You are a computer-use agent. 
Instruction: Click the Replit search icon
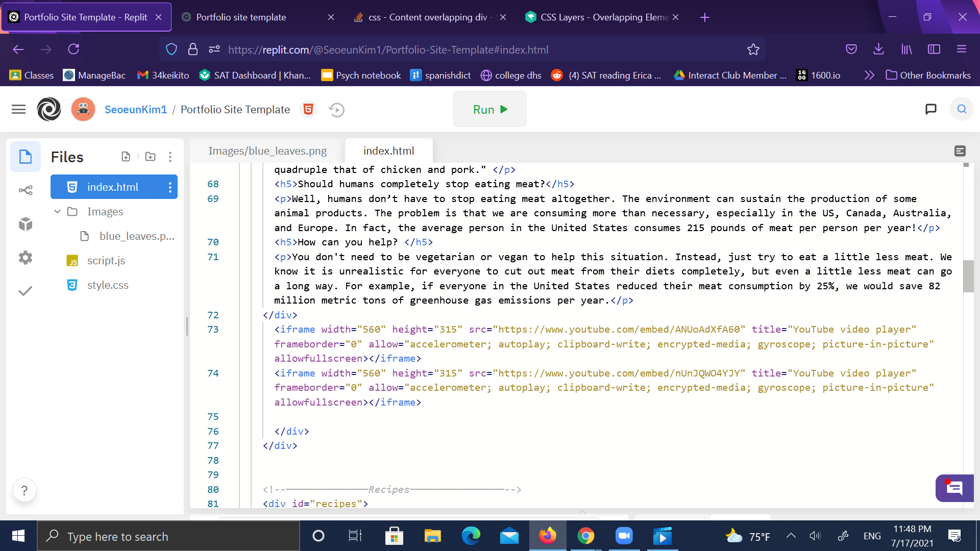(x=961, y=109)
